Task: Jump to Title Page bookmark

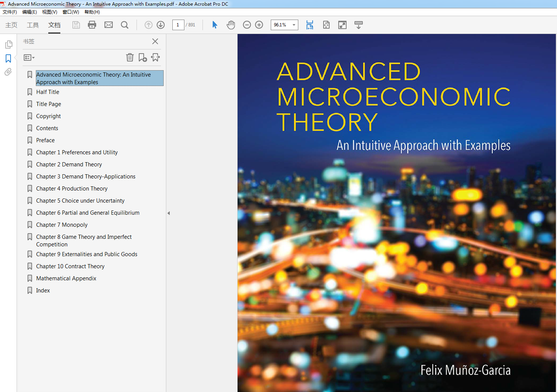Action: tap(49, 104)
